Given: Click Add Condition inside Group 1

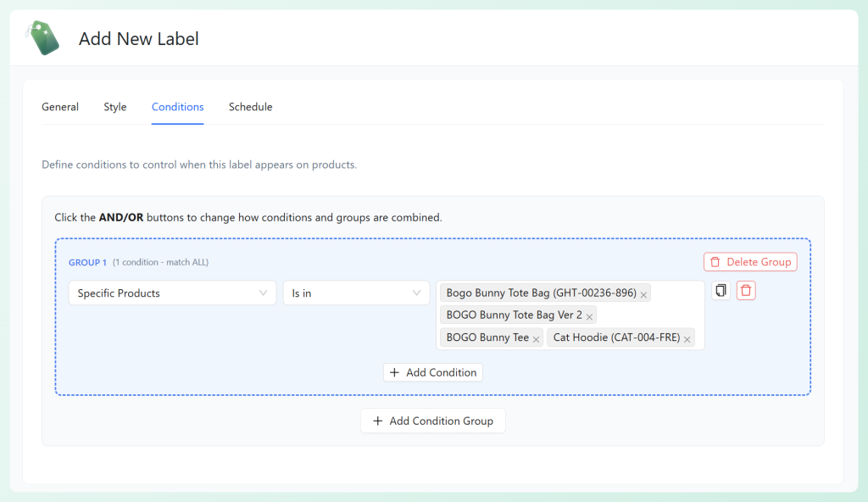Looking at the screenshot, I should 432,372.
